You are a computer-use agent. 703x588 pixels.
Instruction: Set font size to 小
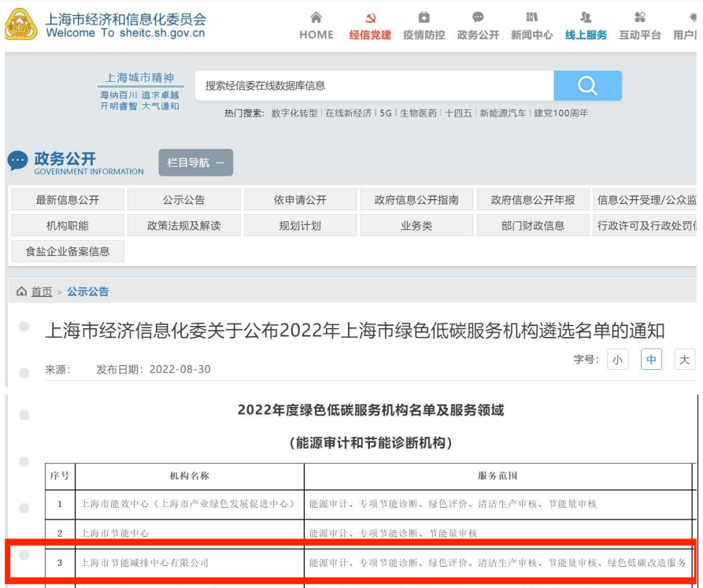click(x=617, y=360)
